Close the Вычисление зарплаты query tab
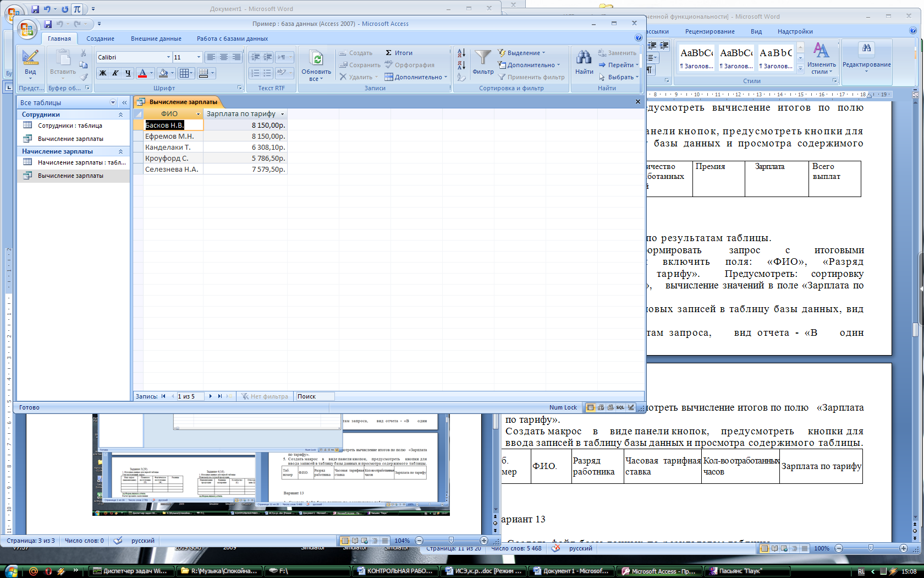 point(638,102)
